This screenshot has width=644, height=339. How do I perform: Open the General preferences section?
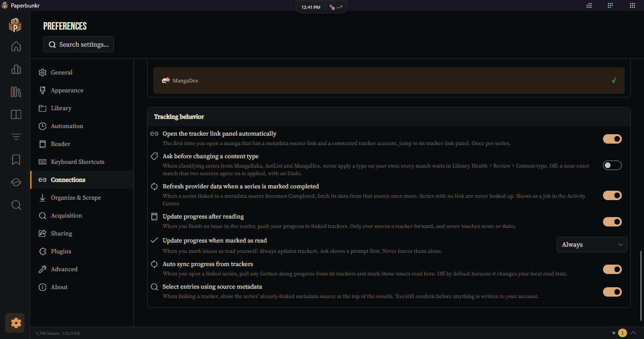pos(82,73)
